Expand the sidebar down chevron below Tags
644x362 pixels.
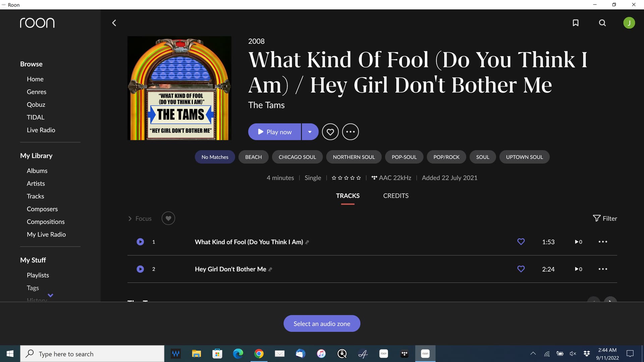50,295
